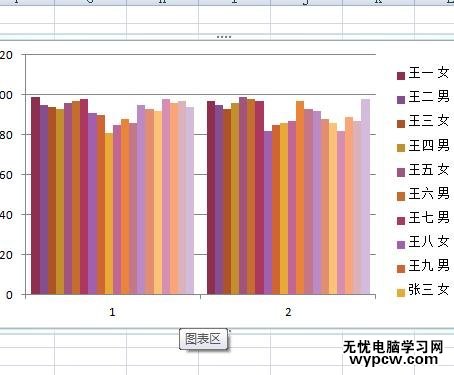Image resolution: width=454 pixels, height=375 pixels.
Task: Click the 王九 男 legend color square
Action: pos(401,269)
